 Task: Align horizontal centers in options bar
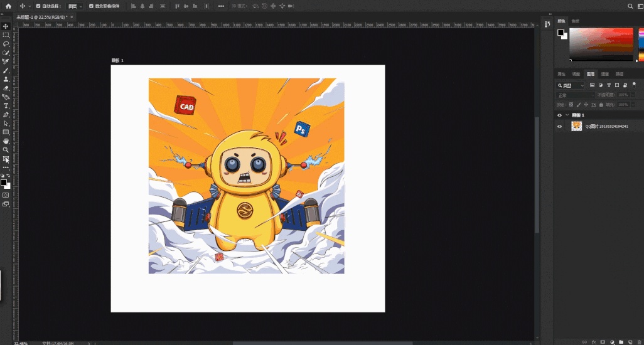(142, 6)
